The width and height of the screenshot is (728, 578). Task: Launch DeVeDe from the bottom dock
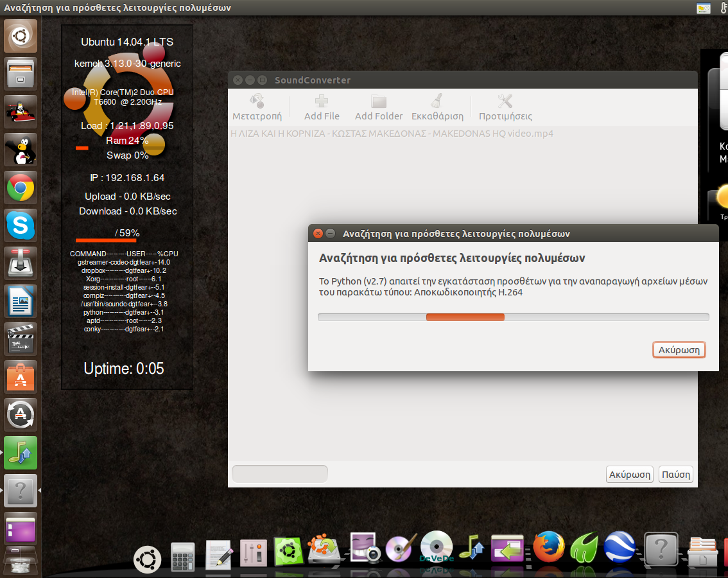437,547
